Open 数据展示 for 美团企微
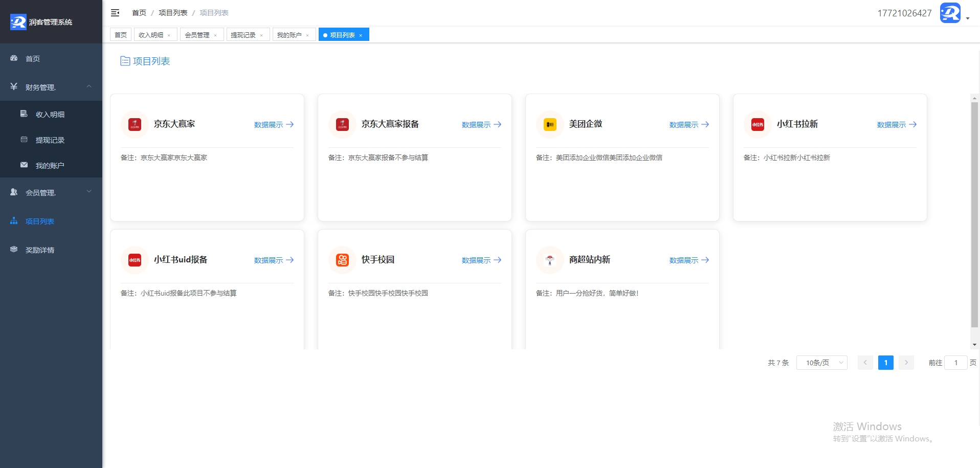Viewport: 980px width, 468px height. coord(689,124)
